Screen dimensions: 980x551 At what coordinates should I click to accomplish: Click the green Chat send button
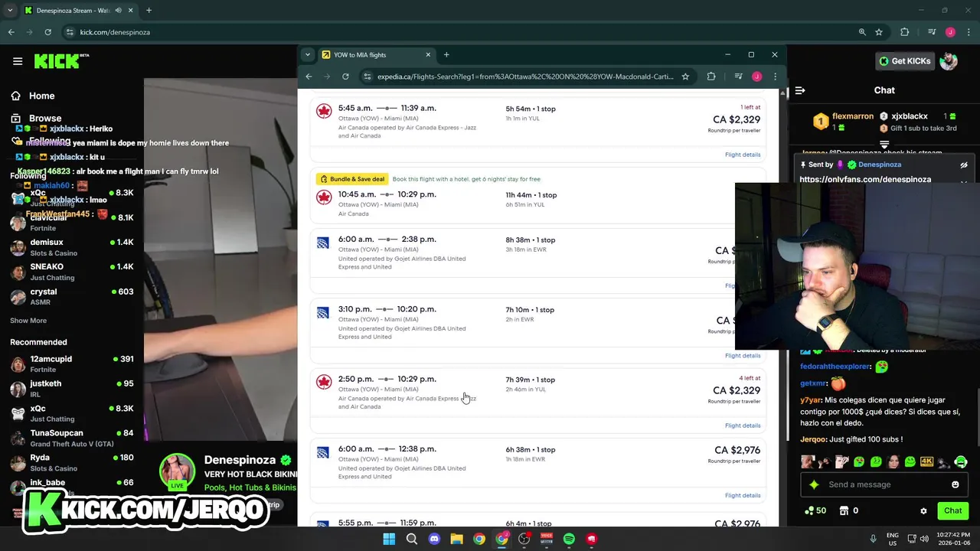coord(952,510)
